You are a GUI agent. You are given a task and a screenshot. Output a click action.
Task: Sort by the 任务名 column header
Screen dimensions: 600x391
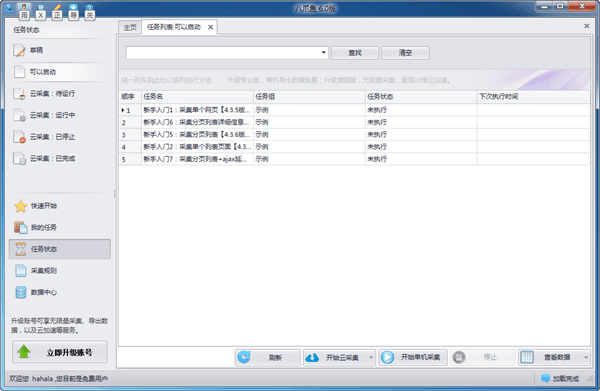point(197,97)
